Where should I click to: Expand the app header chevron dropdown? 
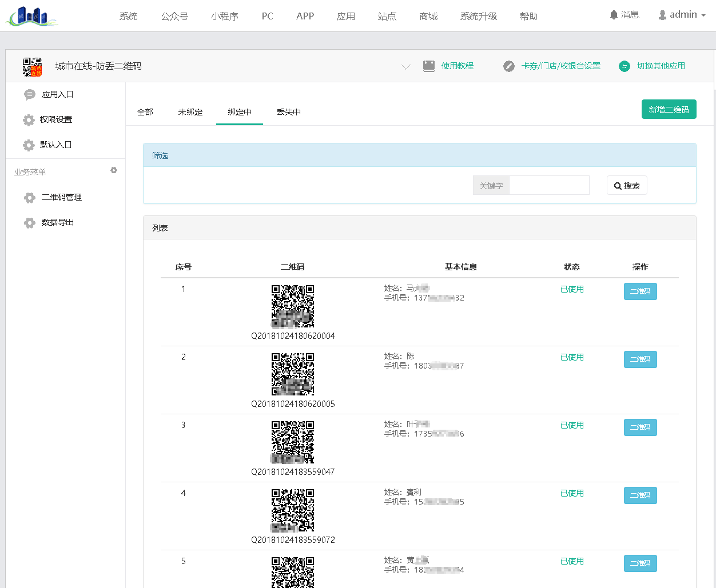tap(406, 66)
